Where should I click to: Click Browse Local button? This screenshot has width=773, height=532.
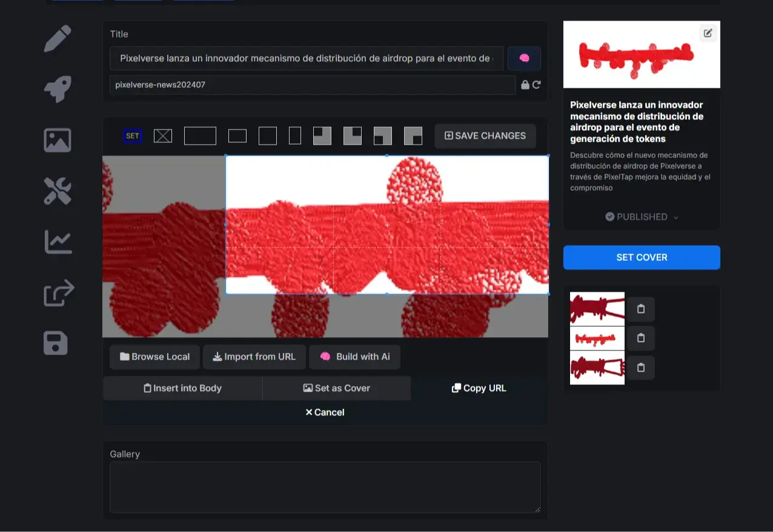pos(154,357)
